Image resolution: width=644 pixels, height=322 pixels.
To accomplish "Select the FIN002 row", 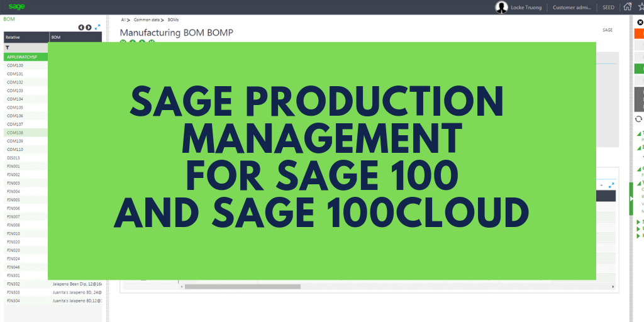I will (26, 175).
